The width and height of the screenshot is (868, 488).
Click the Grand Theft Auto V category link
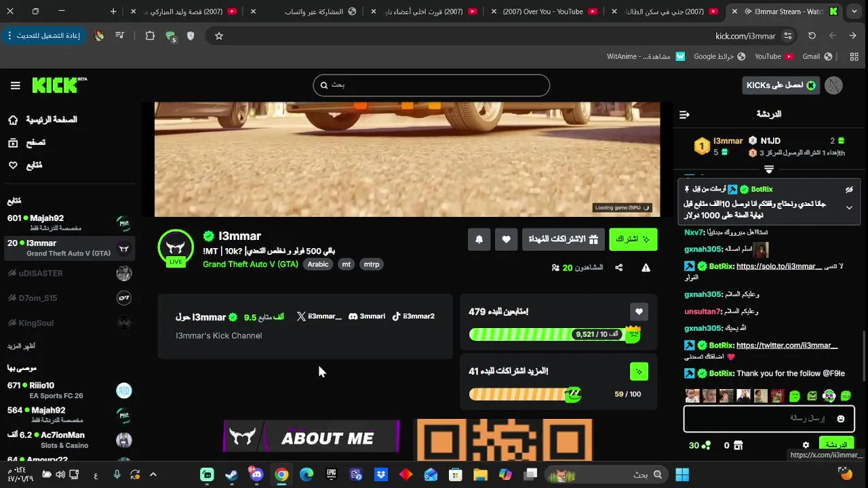[250, 264]
